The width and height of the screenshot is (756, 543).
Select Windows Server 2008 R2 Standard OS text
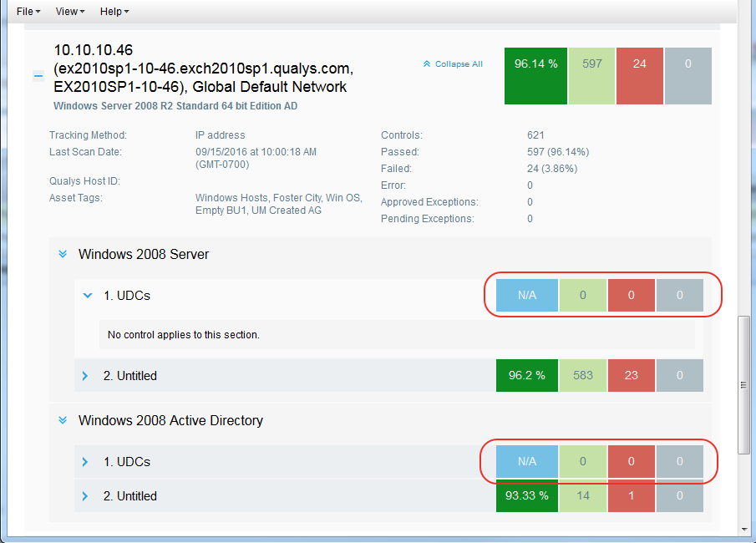pos(175,106)
